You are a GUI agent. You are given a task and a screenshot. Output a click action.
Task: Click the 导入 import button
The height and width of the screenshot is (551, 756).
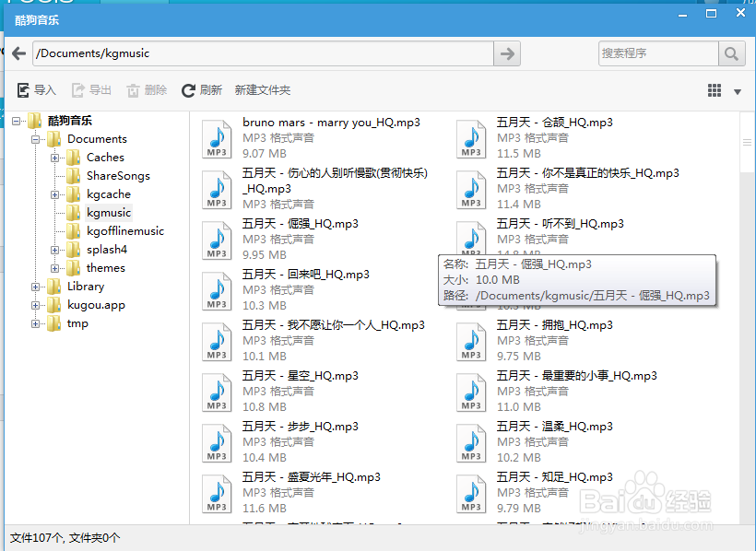click(37, 90)
